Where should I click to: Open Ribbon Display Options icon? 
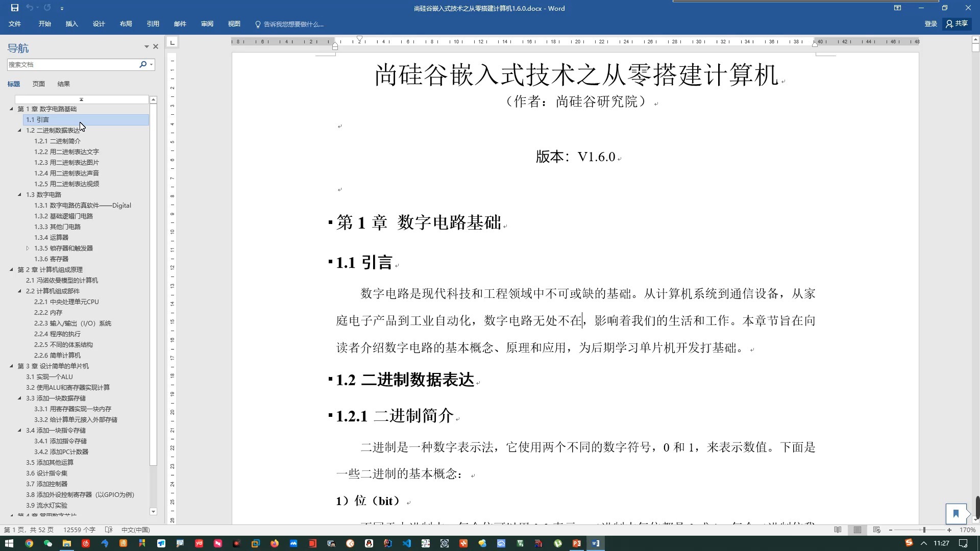tap(897, 8)
